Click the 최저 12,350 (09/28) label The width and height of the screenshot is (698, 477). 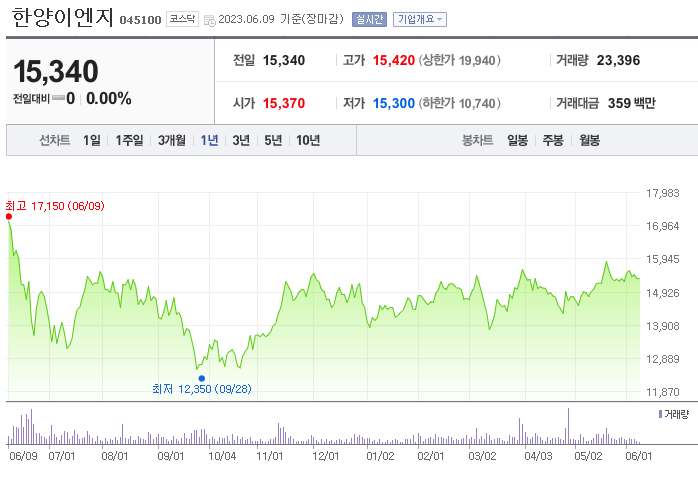(x=202, y=389)
